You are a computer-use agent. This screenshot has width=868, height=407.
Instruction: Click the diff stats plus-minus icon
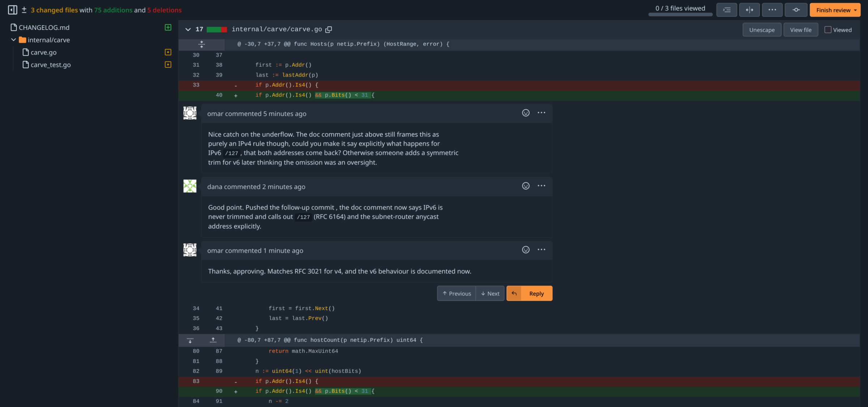click(24, 10)
